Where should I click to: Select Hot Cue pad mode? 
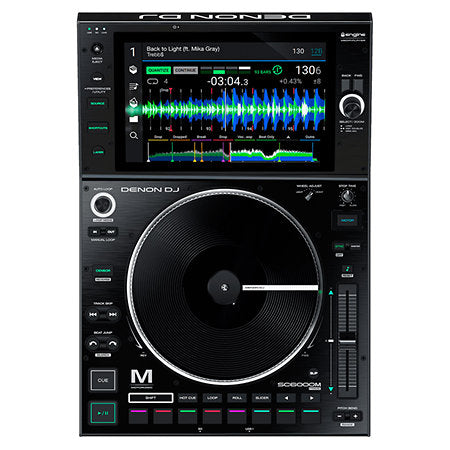tap(188, 398)
